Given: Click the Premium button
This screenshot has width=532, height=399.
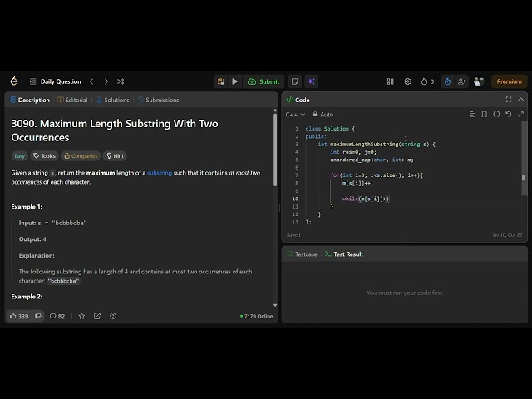Looking at the screenshot, I should [x=509, y=81].
